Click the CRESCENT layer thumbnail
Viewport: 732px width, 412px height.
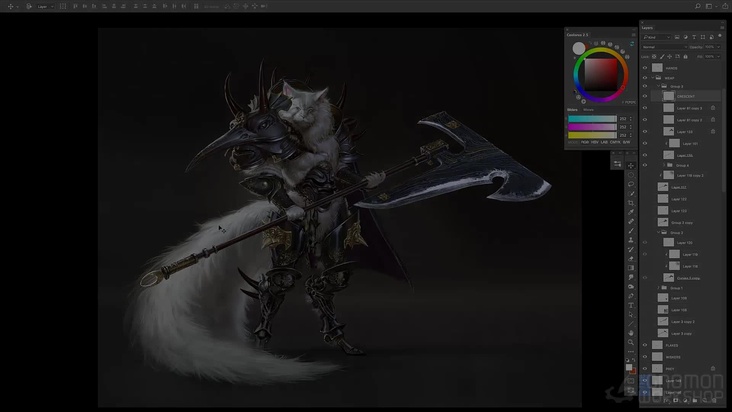pyautogui.click(x=669, y=96)
